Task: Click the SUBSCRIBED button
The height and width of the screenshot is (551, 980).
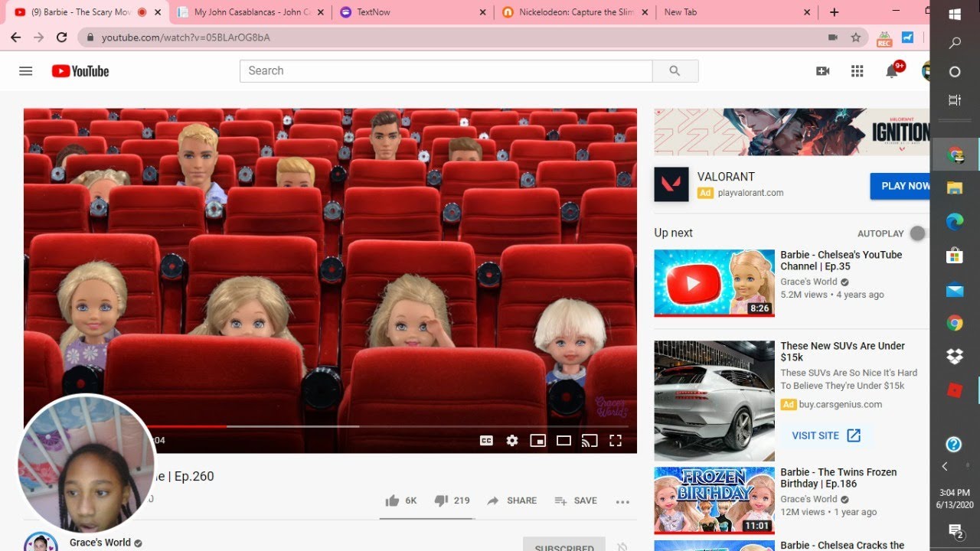Action: 564,545
